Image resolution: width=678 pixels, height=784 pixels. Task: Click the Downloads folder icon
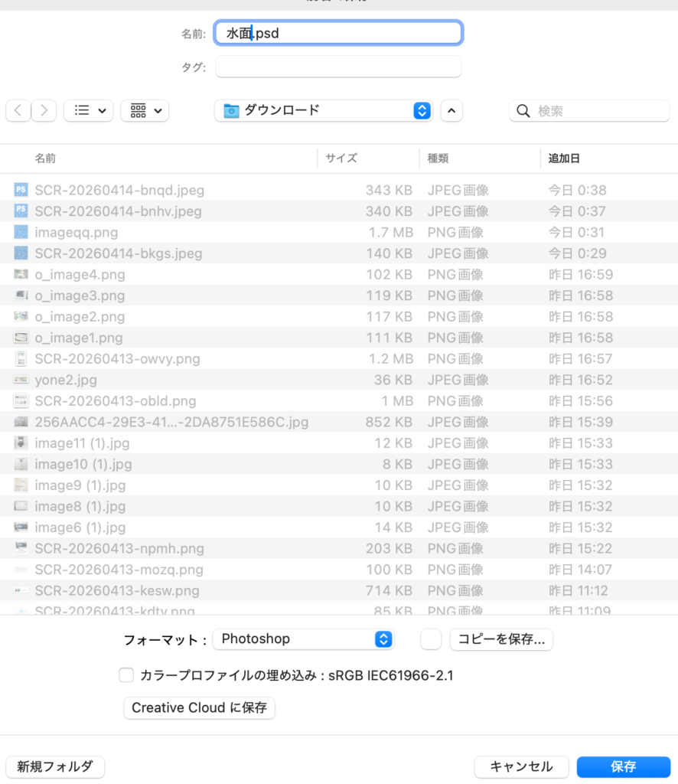231,111
